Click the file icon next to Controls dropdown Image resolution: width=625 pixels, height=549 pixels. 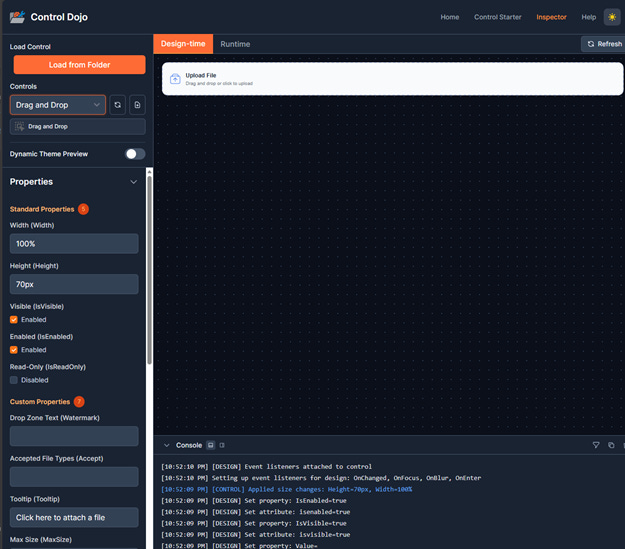coord(137,105)
